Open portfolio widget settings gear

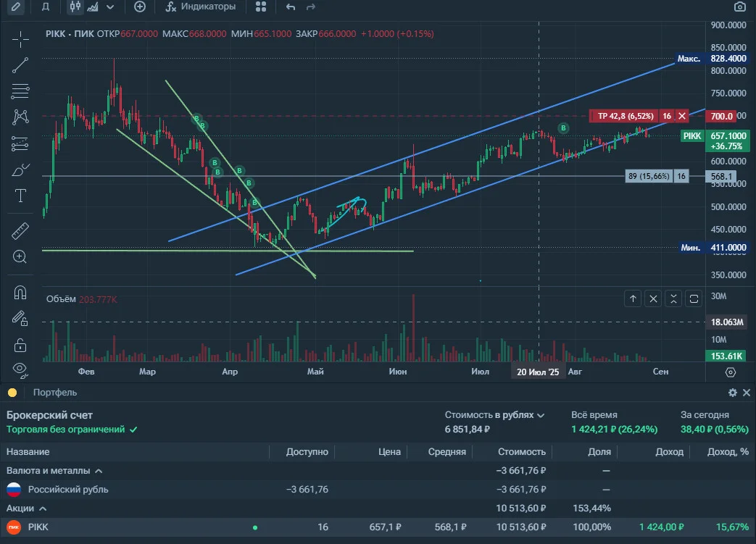[732, 393]
